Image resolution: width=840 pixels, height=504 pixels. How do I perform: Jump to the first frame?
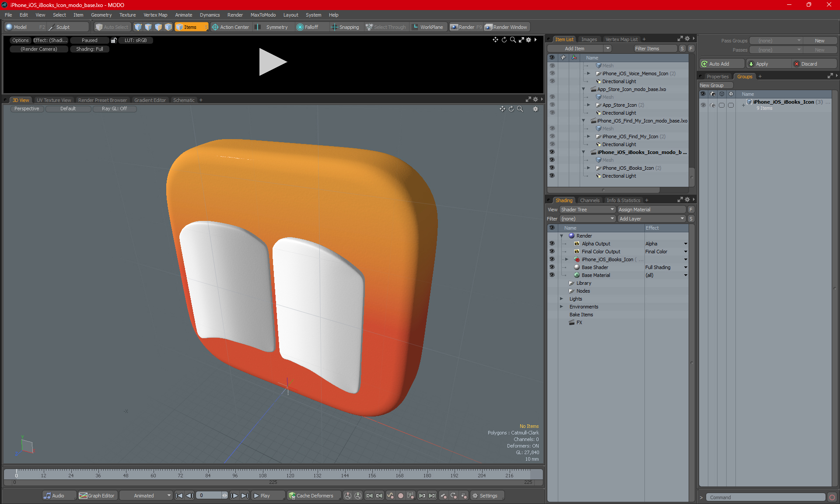[x=179, y=496]
